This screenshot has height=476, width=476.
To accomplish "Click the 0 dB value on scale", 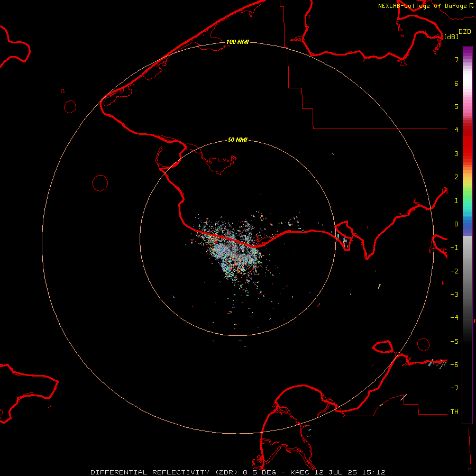I will (456, 224).
